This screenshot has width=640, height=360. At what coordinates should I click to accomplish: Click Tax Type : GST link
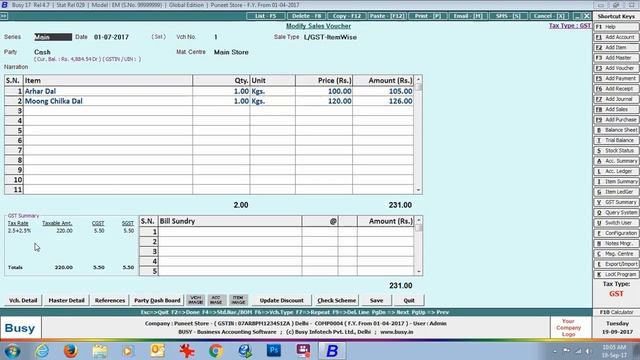point(570,26)
